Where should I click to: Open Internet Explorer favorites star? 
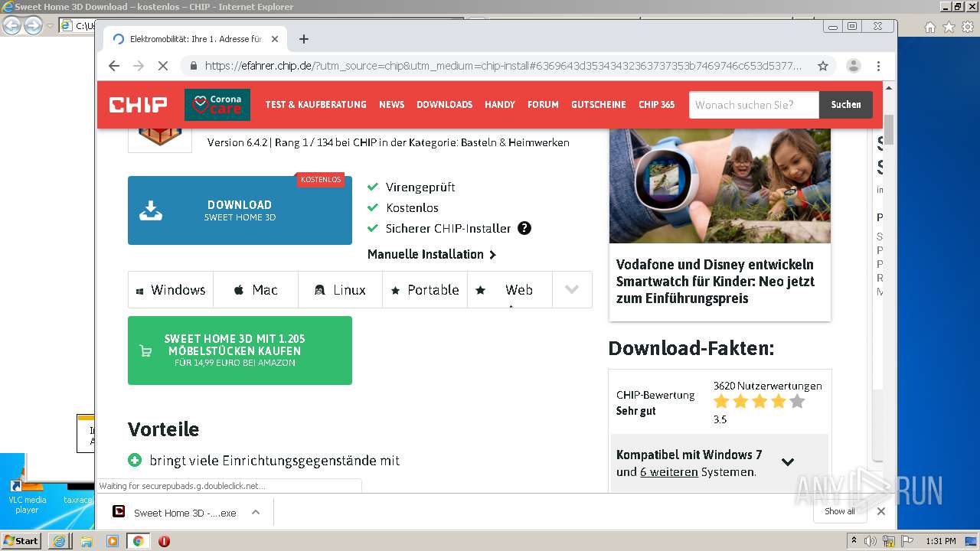click(949, 27)
